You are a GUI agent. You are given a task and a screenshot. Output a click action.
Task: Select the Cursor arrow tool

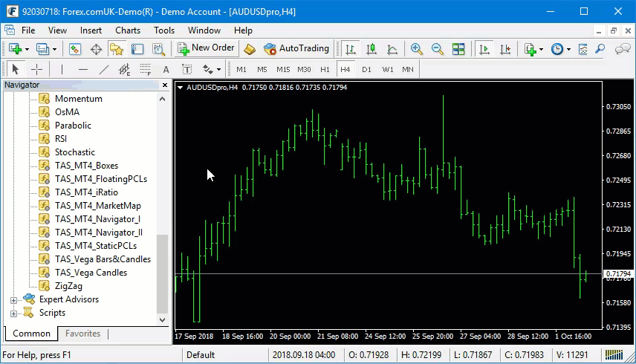[16, 69]
